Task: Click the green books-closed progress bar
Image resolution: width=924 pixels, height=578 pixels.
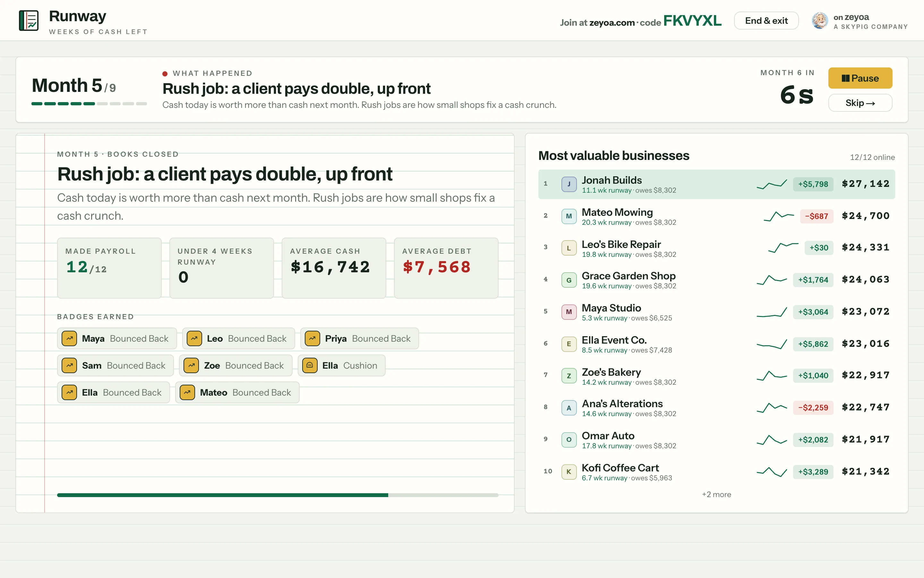Action: click(x=278, y=495)
